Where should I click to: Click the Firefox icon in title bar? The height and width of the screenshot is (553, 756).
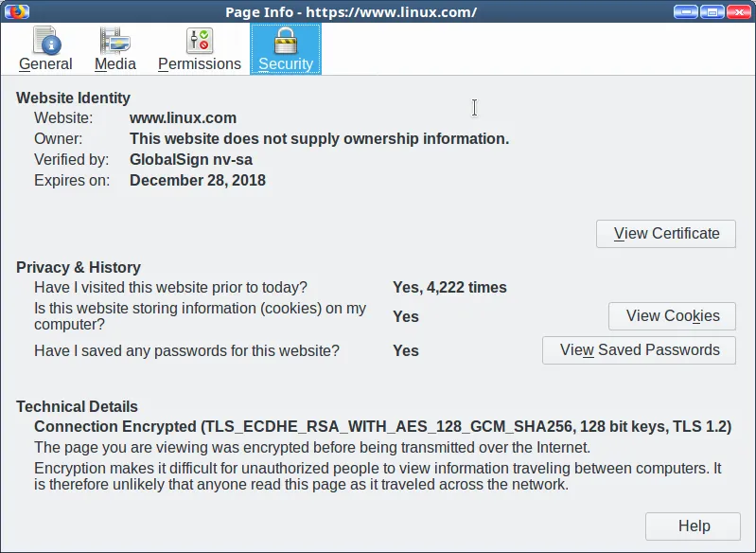coord(15,11)
